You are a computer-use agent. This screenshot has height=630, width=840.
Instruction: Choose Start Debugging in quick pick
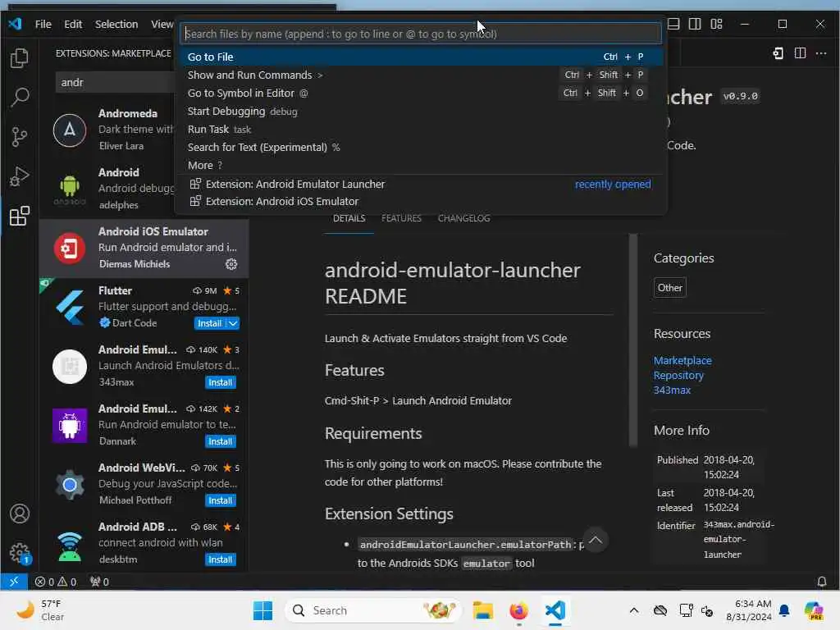(x=420, y=112)
